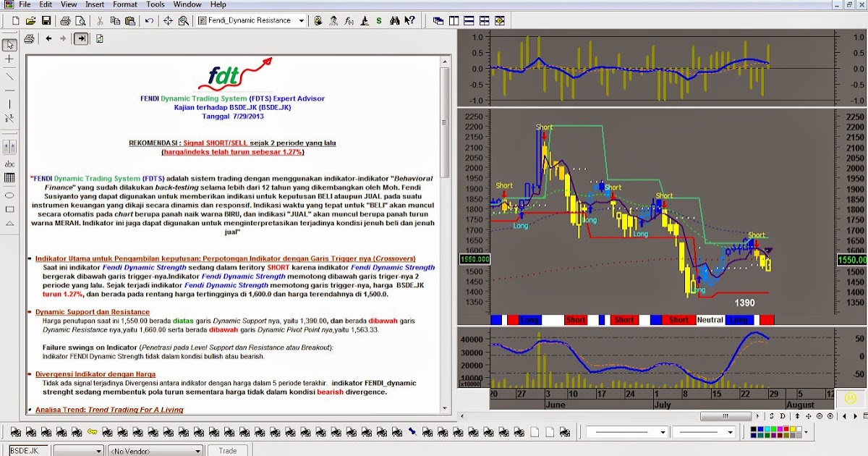
Task: Open the Fendi_Dynamic Resistance expert dropdown
Action: [x=302, y=21]
